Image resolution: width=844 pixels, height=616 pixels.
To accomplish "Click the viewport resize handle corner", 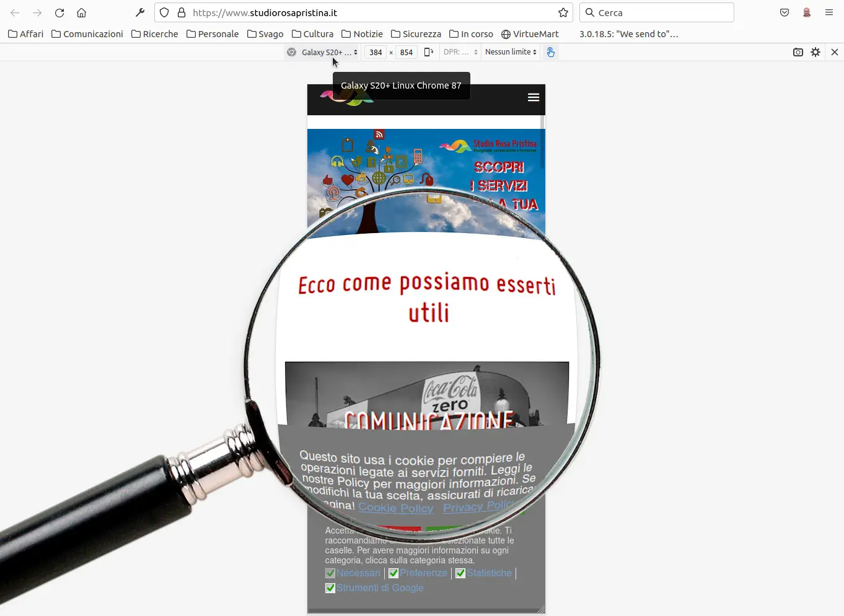I will click(541, 610).
